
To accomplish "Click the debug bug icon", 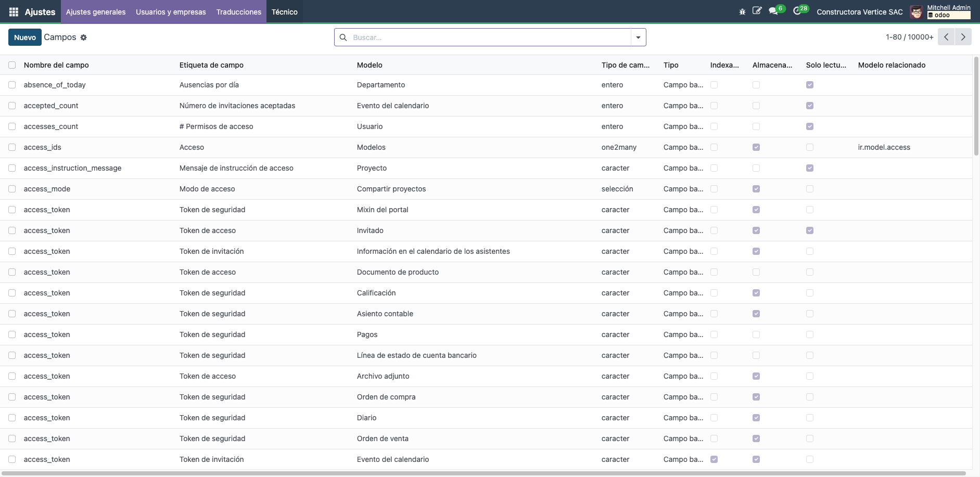I will [x=742, y=11].
